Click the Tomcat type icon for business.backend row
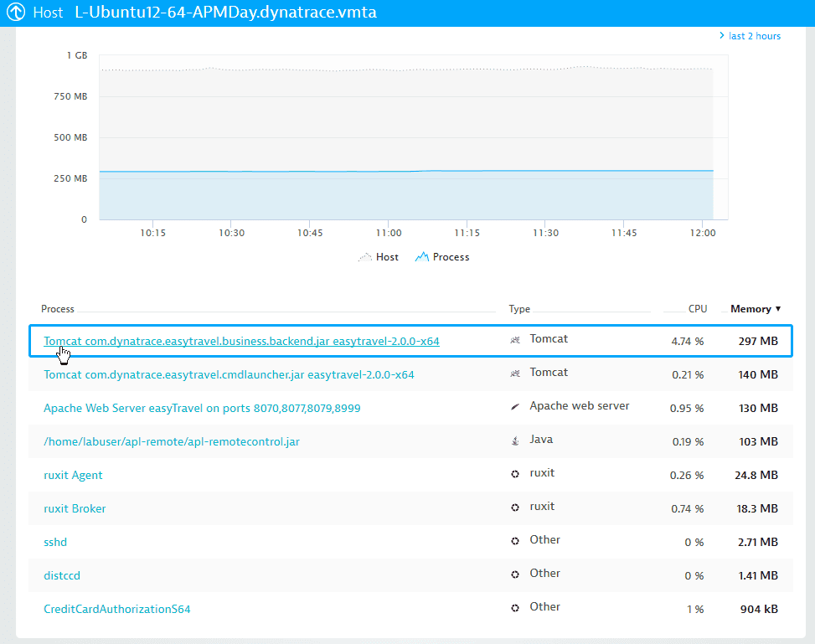Viewport: 815px width, 644px height. (515, 340)
